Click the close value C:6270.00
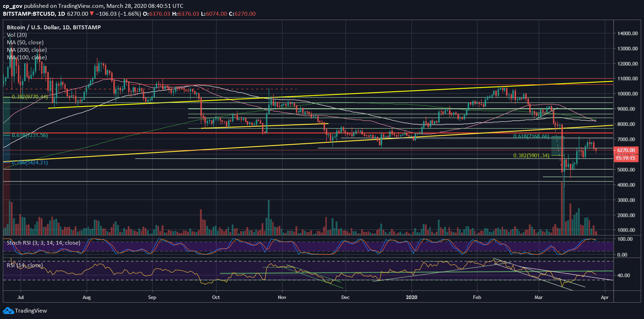644x319 pixels. point(242,14)
